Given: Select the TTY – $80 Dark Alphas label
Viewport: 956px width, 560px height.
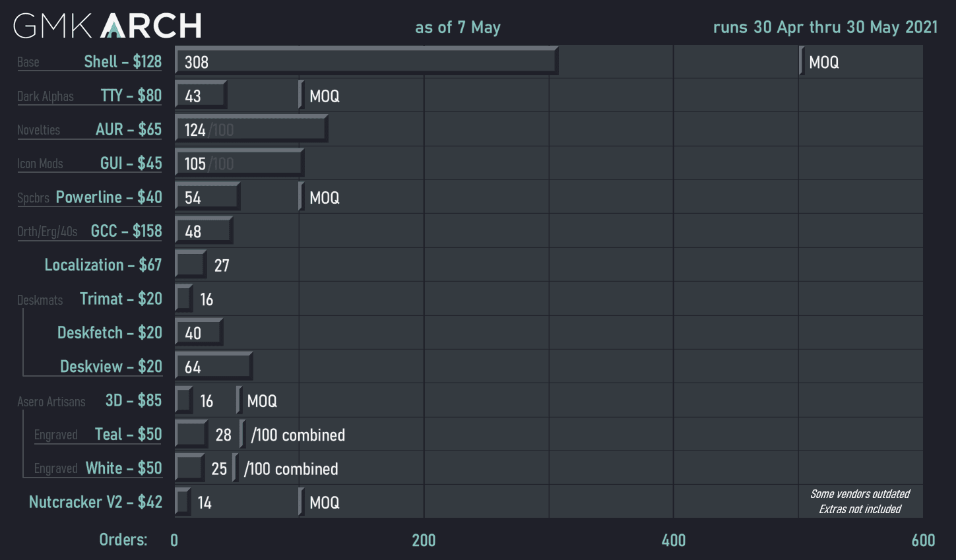Looking at the screenshot, I should 131,96.
